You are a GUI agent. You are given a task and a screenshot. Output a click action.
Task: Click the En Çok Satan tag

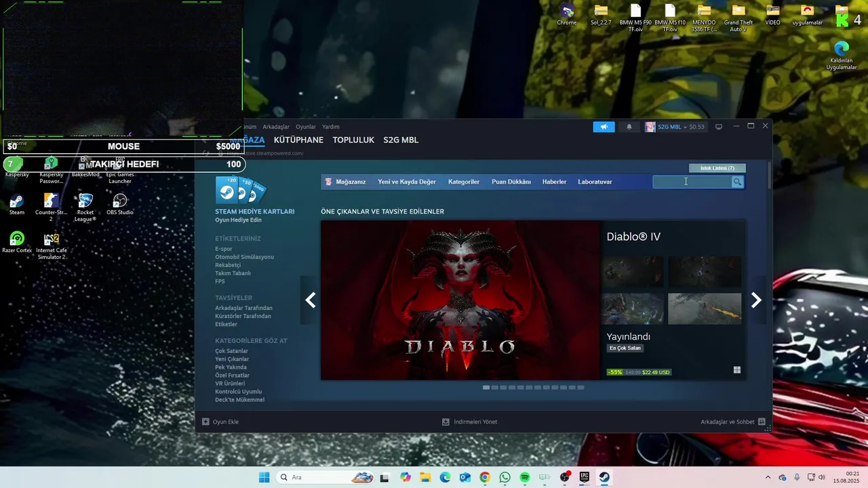[x=625, y=348]
